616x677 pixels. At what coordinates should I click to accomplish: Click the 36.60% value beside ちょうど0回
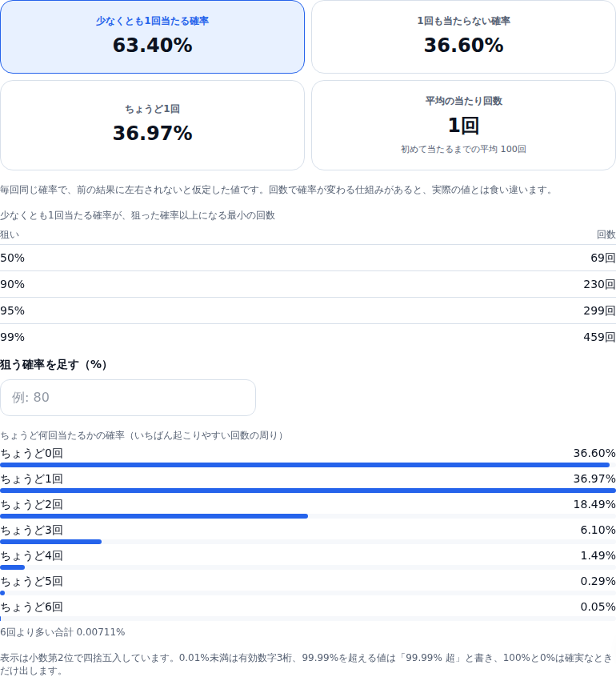pyautogui.click(x=594, y=453)
